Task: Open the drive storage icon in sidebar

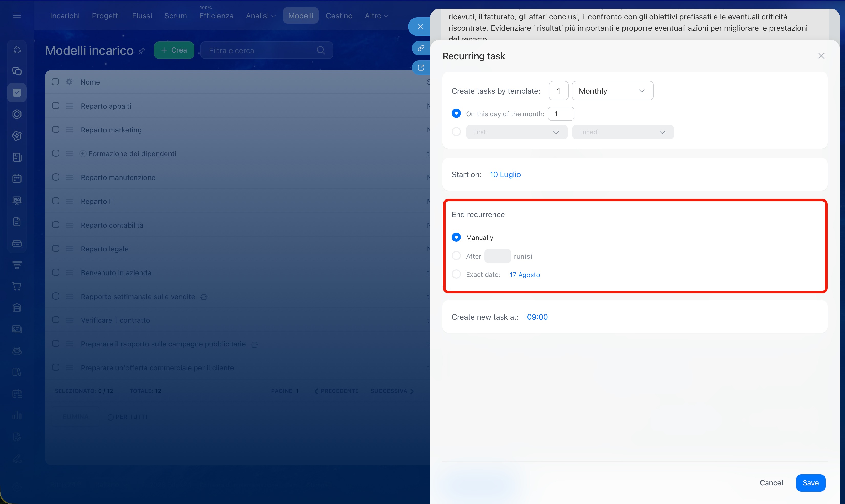Action: (17, 243)
